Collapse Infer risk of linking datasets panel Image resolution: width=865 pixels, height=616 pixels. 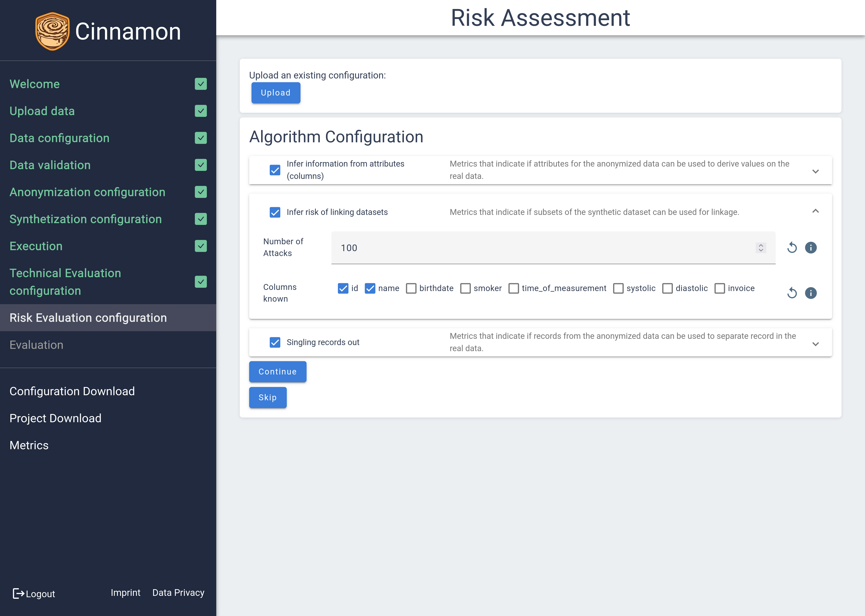click(x=815, y=211)
